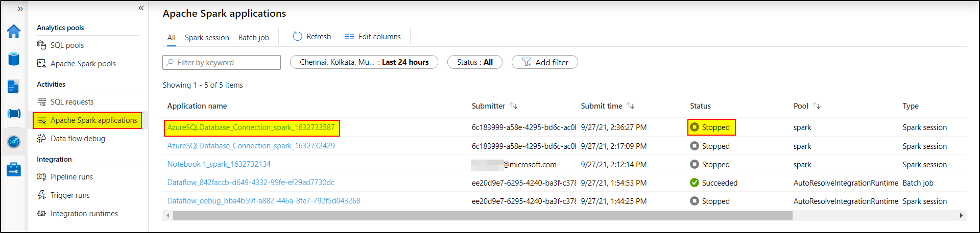This screenshot has width=980, height=233.
Task: Sort by Pool column arrows
Action: [x=817, y=106]
